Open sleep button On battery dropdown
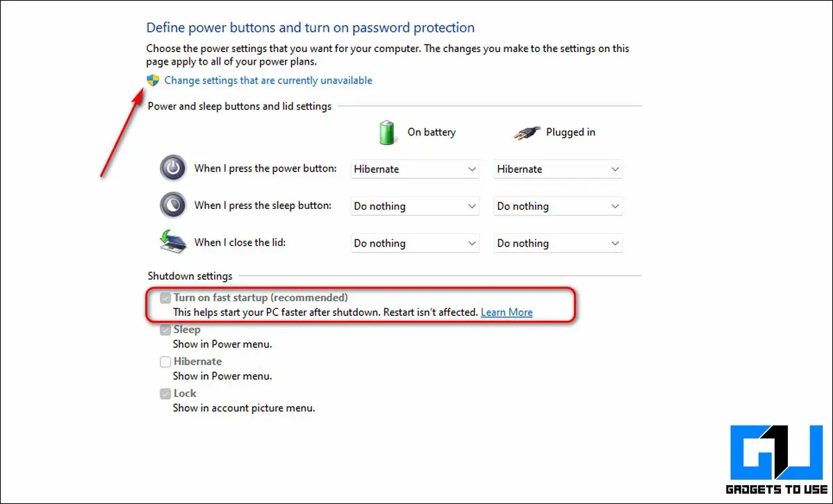This screenshot has width=833, height=504. pos(415,206)
